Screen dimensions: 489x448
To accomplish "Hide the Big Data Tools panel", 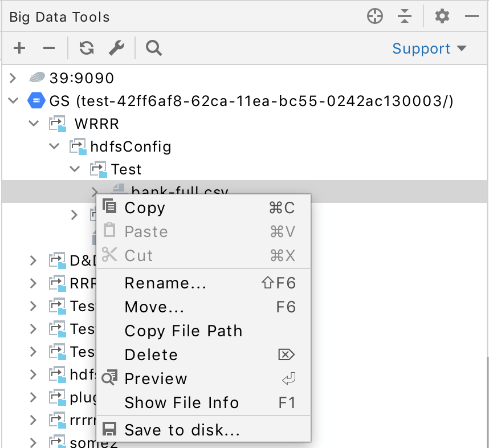I will tap(471, 17).
